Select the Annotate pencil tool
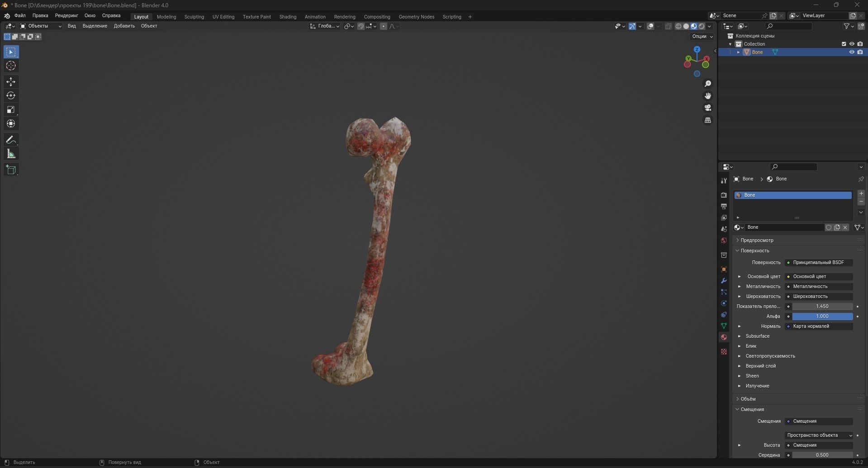The height and width of the screenshot is (468, 868). (11, 140)
